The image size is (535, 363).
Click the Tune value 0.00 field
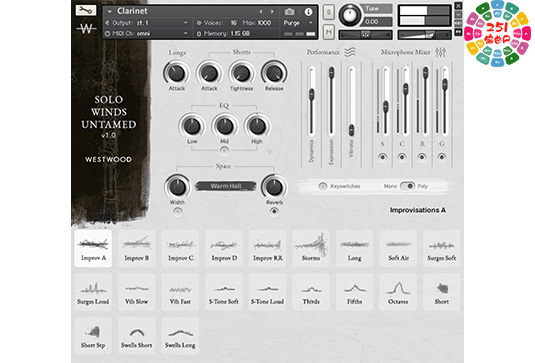click(377, 21)
